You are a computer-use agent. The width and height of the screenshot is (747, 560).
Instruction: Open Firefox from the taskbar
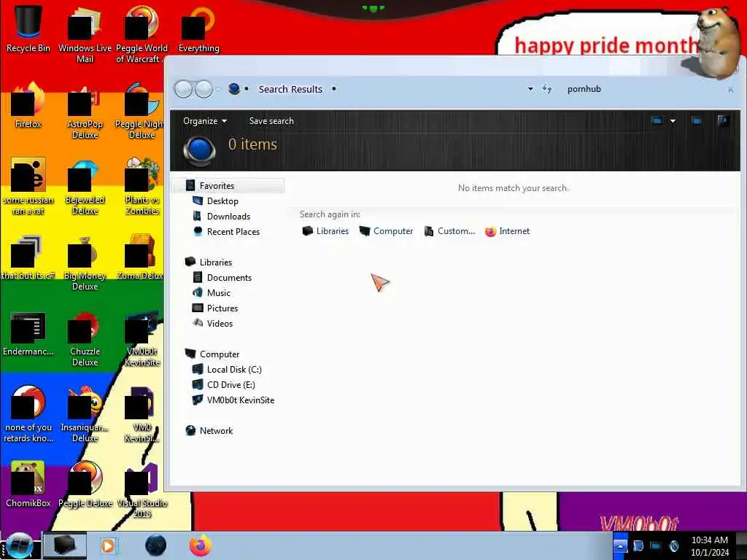[200, 545]
